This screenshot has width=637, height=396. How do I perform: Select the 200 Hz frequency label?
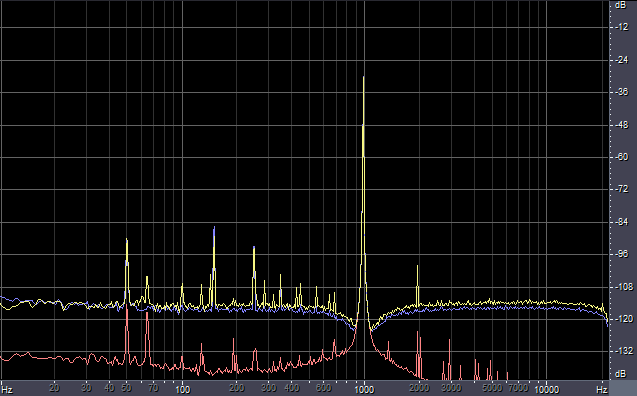(236, 388)
